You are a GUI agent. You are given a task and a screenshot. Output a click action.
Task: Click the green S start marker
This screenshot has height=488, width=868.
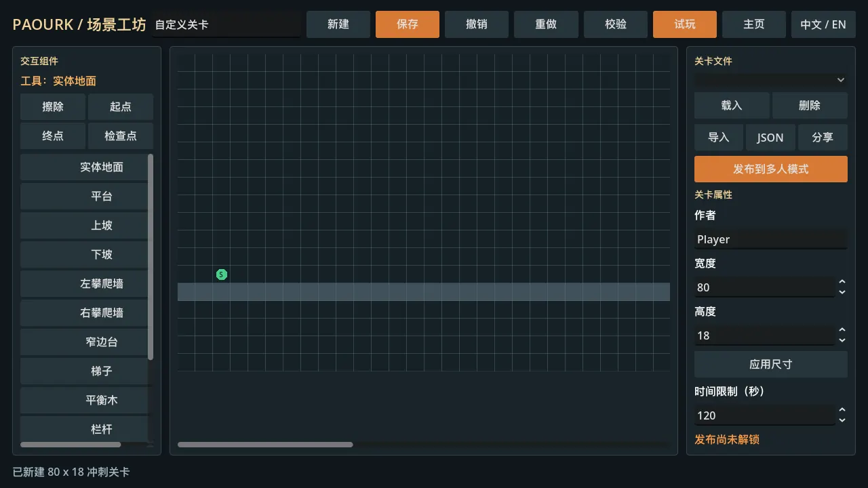pos(222,274)
